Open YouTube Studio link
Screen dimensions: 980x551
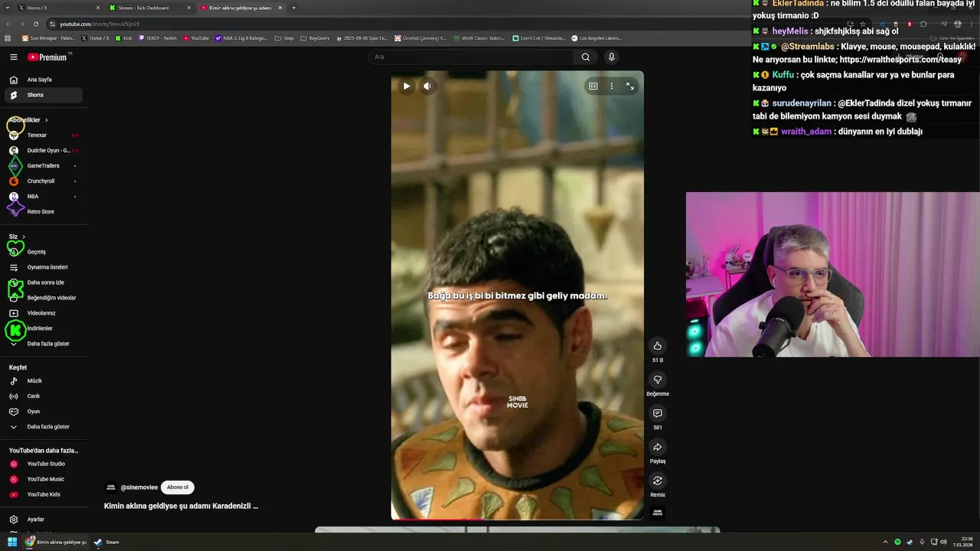click(43, 464)
